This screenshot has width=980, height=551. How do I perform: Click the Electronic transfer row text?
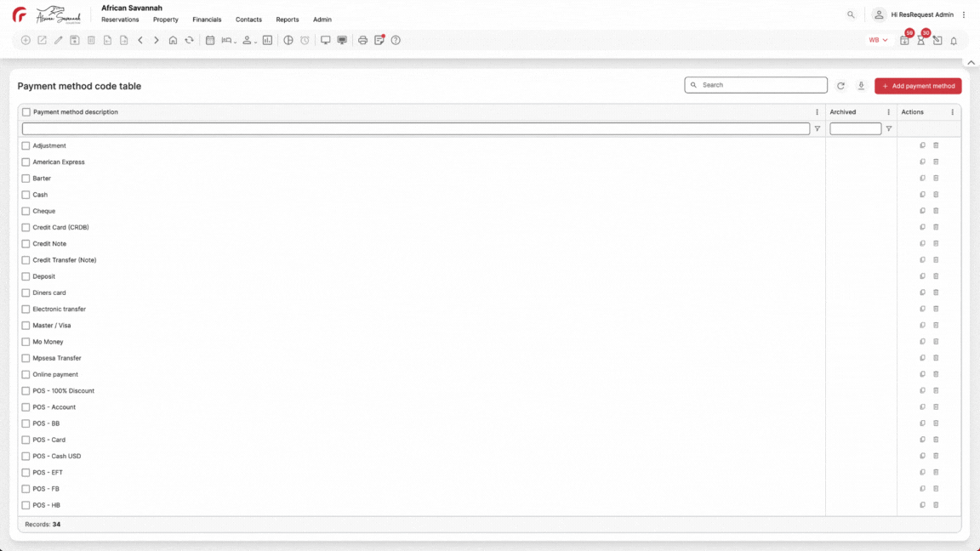(60, 310)
